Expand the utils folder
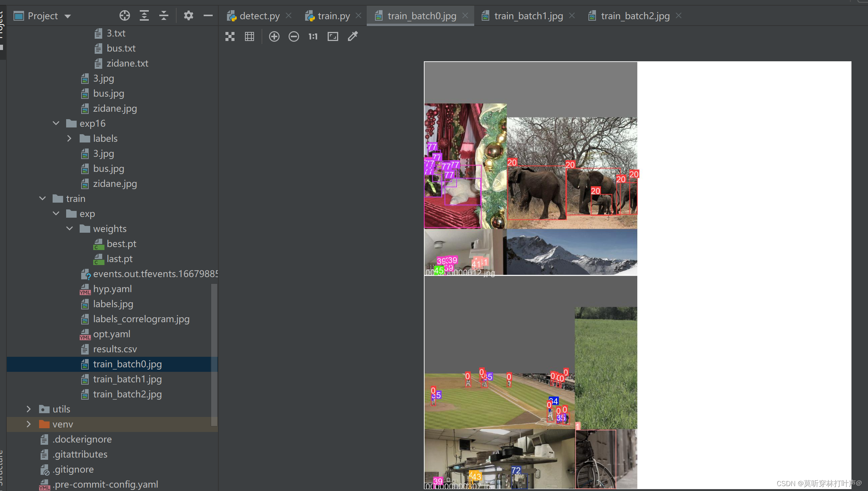 pos(29,409)
